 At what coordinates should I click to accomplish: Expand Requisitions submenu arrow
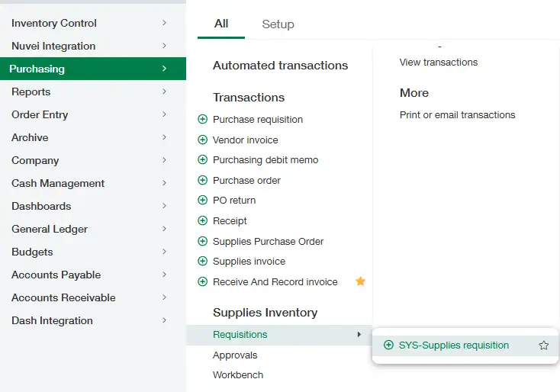tap(359, 335)
